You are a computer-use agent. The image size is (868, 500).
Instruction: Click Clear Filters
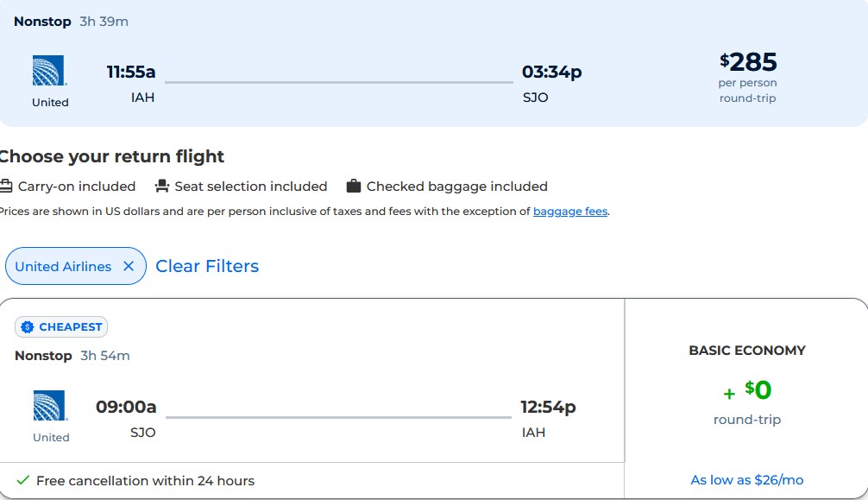[207, 266]
